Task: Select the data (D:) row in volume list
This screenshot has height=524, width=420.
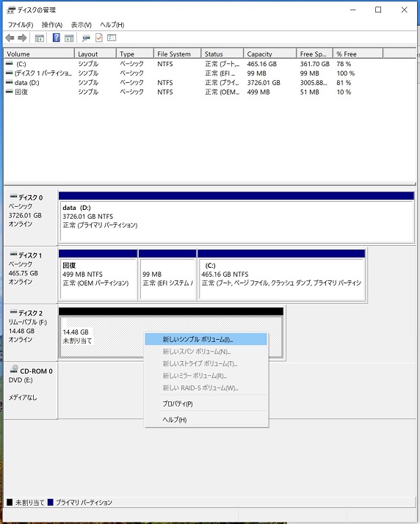Action: coord(194,82)
